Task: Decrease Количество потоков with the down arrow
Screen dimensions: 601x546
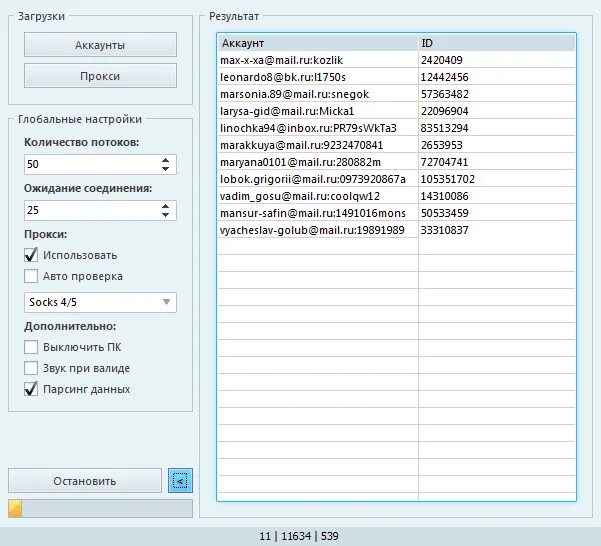Action: click(x=166, y=169)
